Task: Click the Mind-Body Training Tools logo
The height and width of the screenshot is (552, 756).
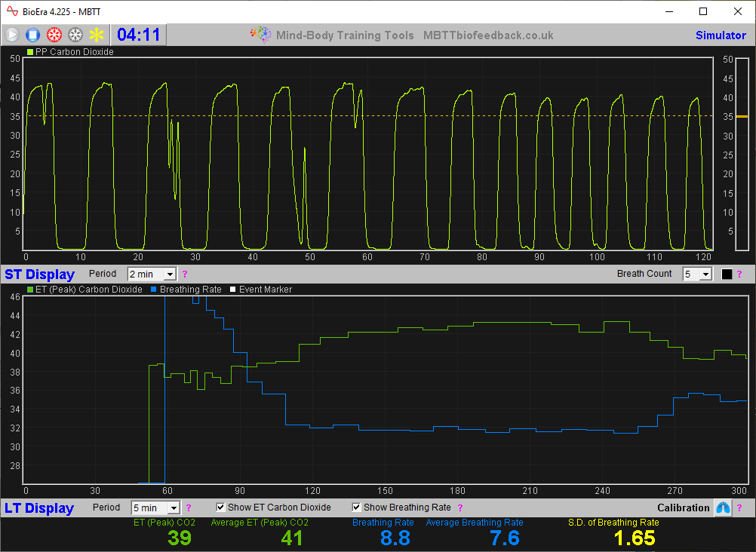Action: pos(260,35)
